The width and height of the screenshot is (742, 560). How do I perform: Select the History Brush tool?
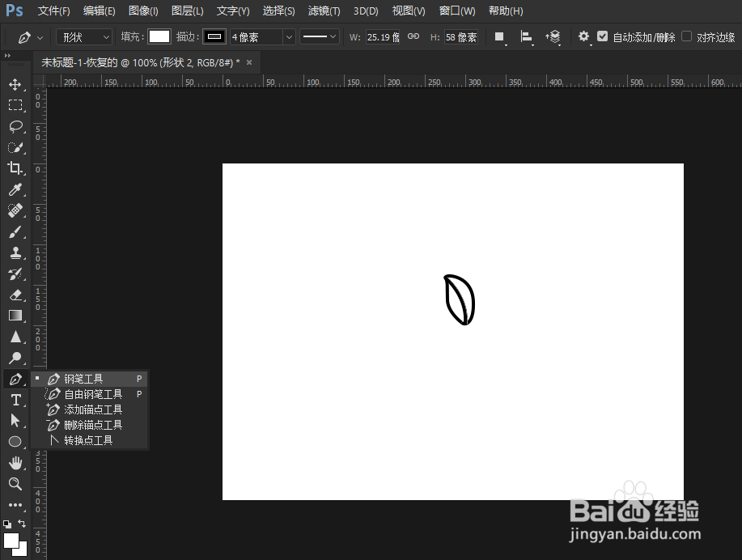point(15,274)
